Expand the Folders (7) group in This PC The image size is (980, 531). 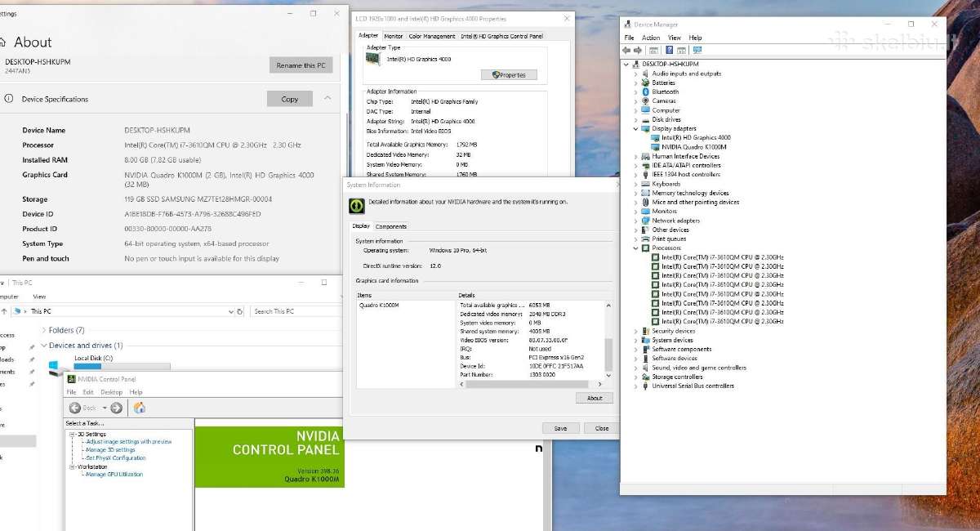[43, 330]
